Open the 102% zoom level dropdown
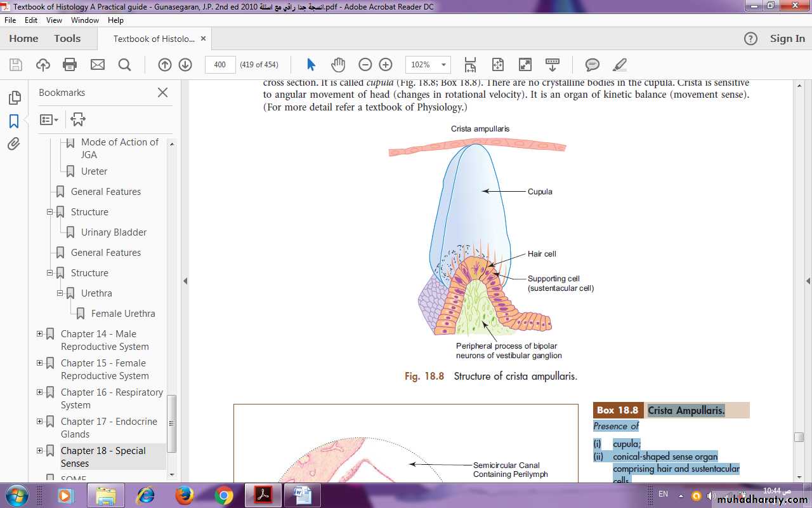 coord(444,65)
